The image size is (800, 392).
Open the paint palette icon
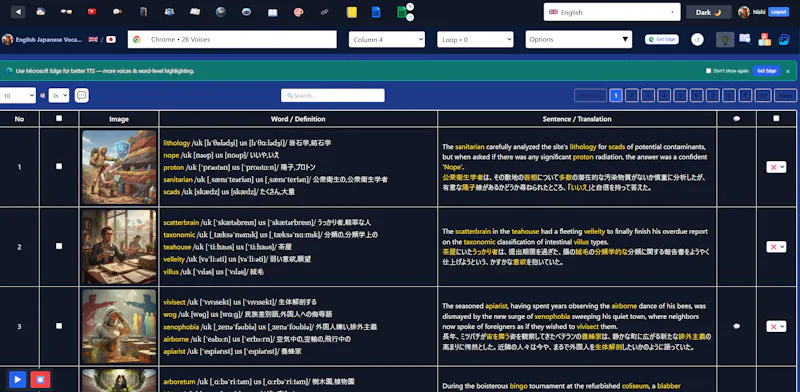click(298, 12)
